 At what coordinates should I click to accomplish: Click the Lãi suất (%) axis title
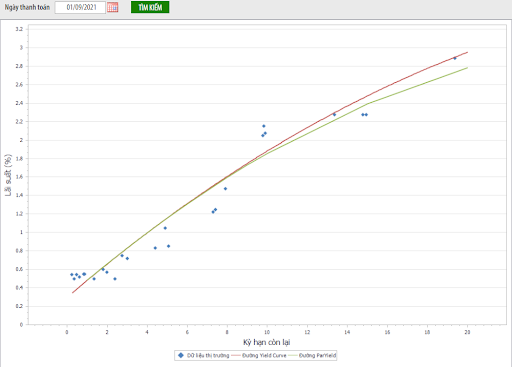pos(8,175)
